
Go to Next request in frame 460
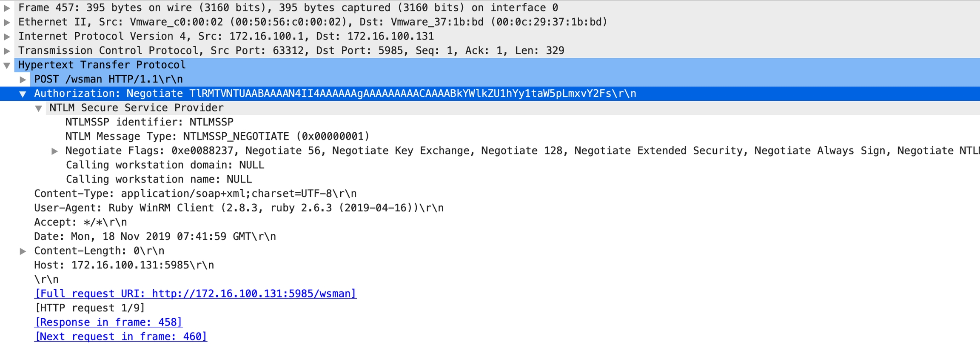click(x=121, y=337)
